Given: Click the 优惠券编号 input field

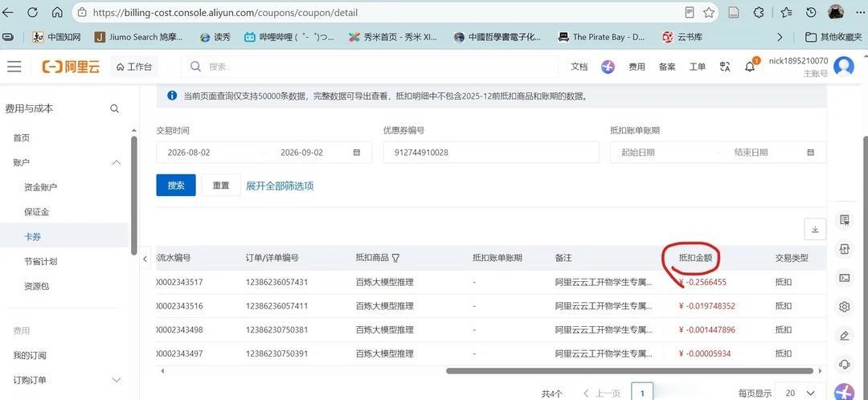Looking at the screenshot, I should tap(491, 152).
